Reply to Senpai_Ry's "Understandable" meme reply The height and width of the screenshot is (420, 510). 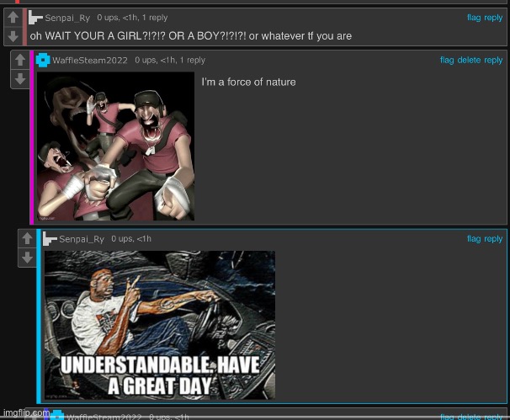point(493,239)
